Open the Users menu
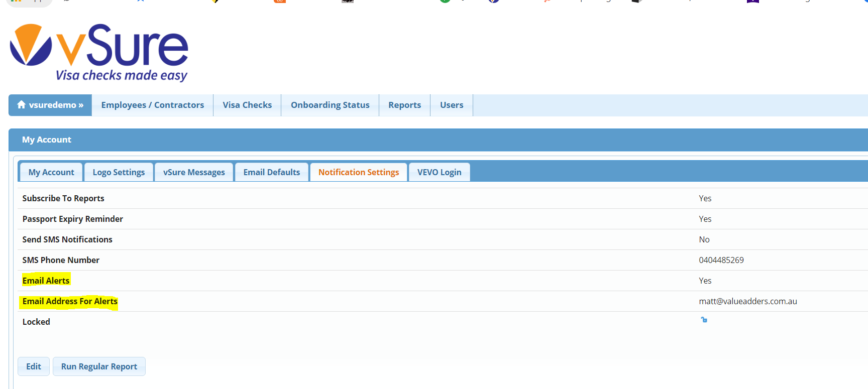868x389 pixels. point(452,105)
